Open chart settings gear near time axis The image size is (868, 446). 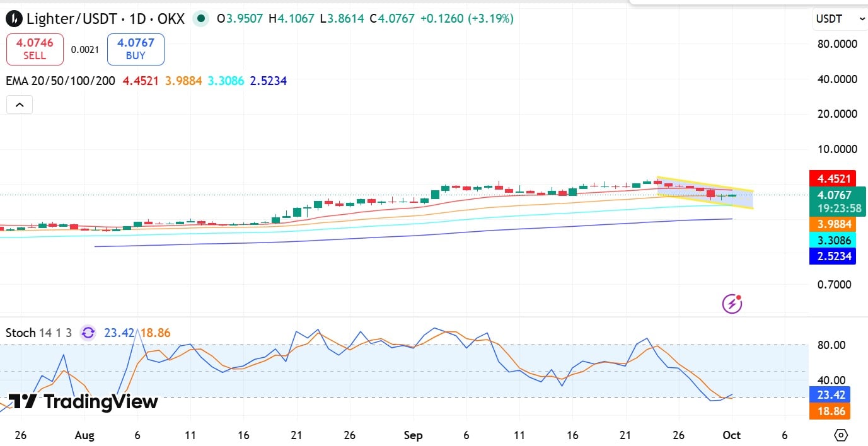840,435
